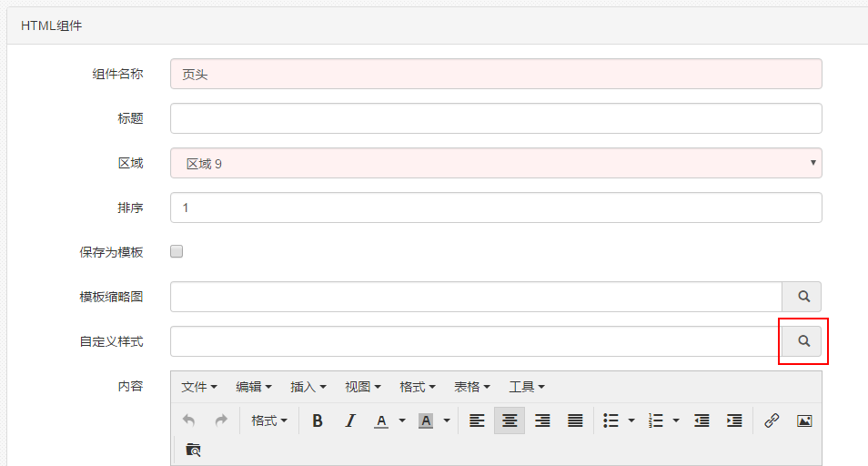The width and height of the screenshot is (868, 466).
Task: Toggle bold formatting
Action: pyautogui.click(x=318, y=420)
